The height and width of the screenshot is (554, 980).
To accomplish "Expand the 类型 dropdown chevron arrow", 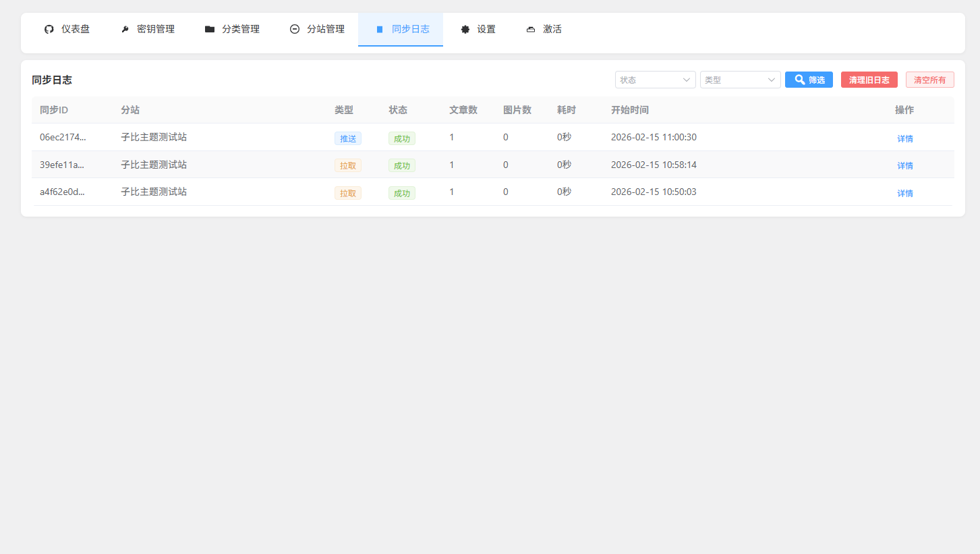I will point(772,80).
